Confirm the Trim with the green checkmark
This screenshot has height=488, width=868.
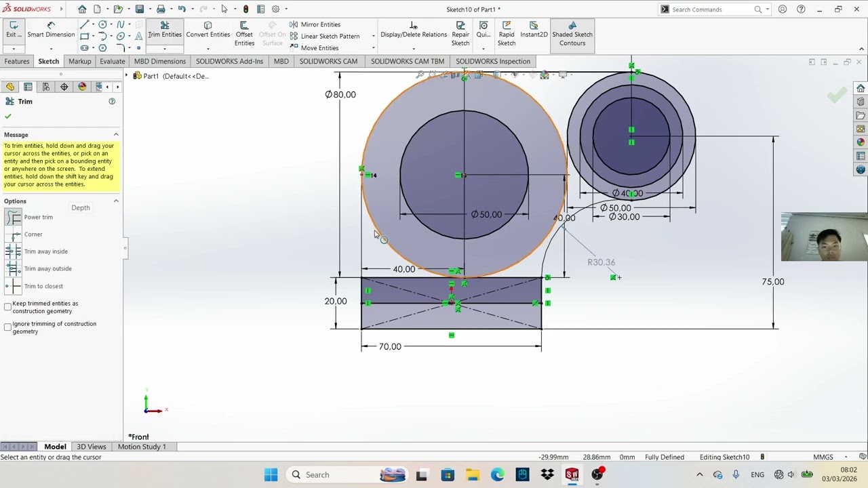click(8, 116)
